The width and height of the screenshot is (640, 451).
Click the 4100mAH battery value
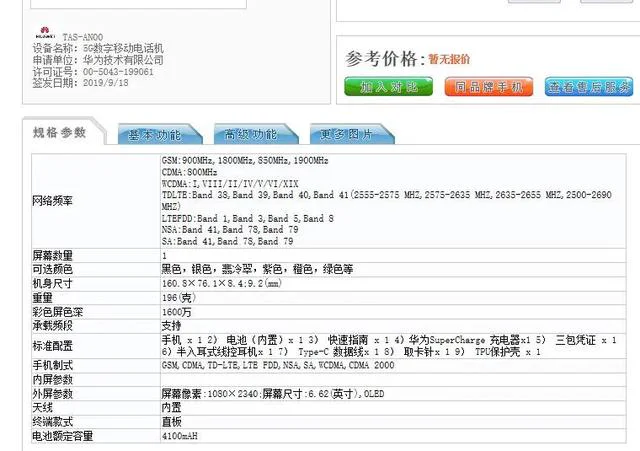(x=180, y=436)
